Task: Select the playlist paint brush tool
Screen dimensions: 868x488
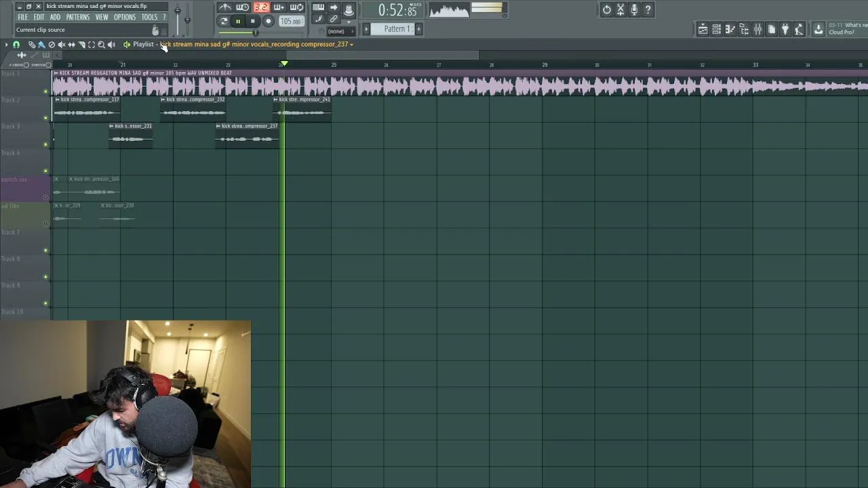Action: pyautogui.click(x=41, y=45)
